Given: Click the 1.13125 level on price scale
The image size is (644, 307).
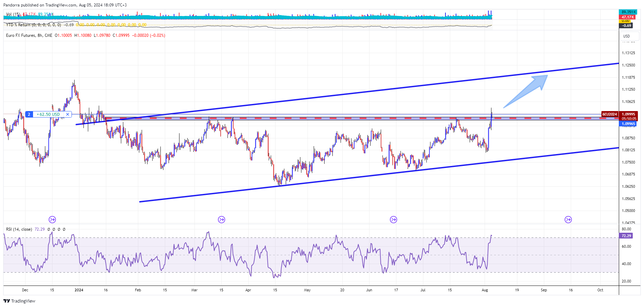Looking at the screenshot, I should click(x=628, y=53).
